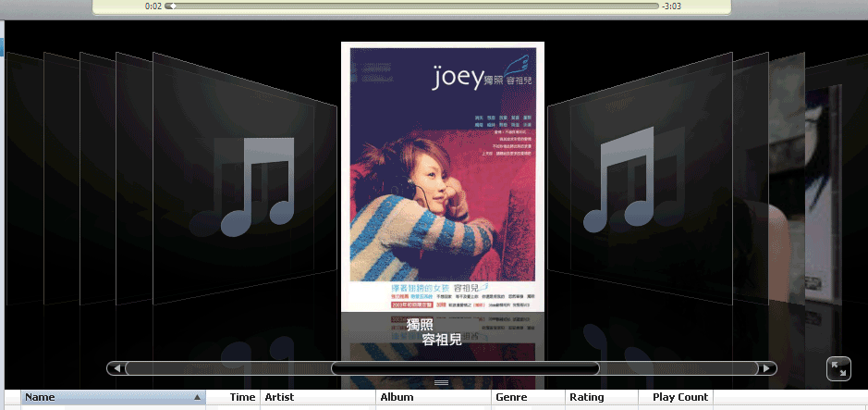Click the album title 獨照 caption
The height and width of the screenshot is (410, 868).
[420, 325]
